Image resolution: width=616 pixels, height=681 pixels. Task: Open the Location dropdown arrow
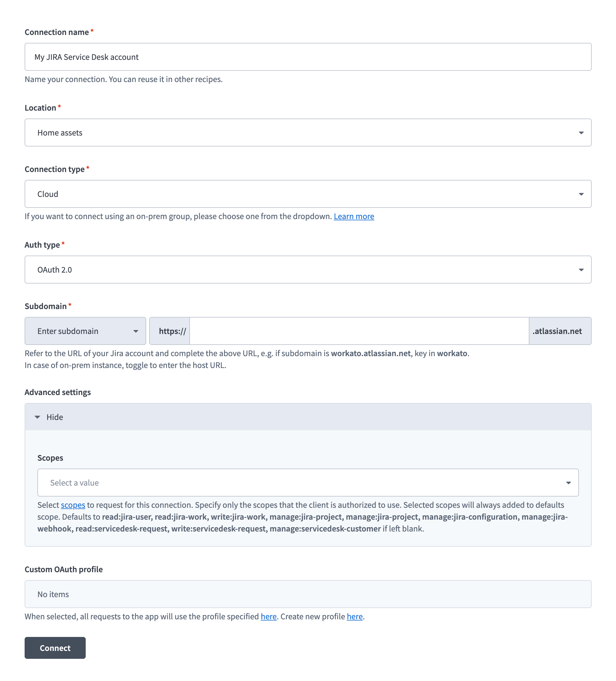[x=582, y=132]
